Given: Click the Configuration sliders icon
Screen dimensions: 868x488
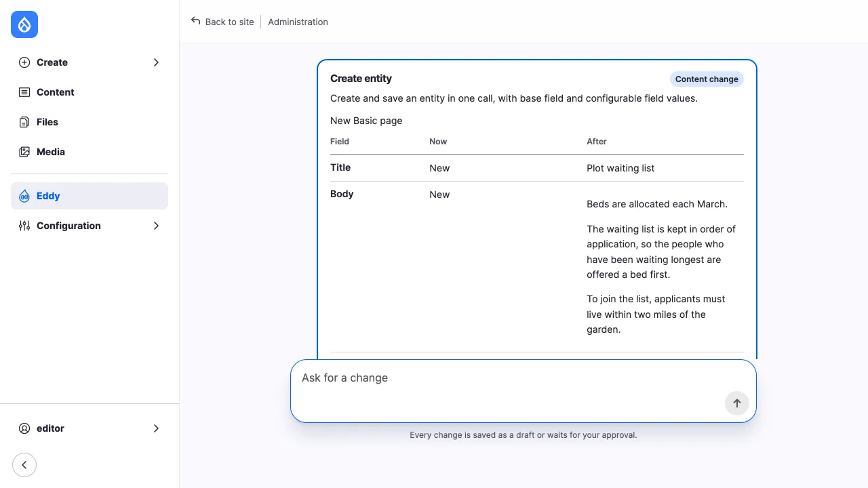Looking at the screenshot, I should (x=24, y=226).
